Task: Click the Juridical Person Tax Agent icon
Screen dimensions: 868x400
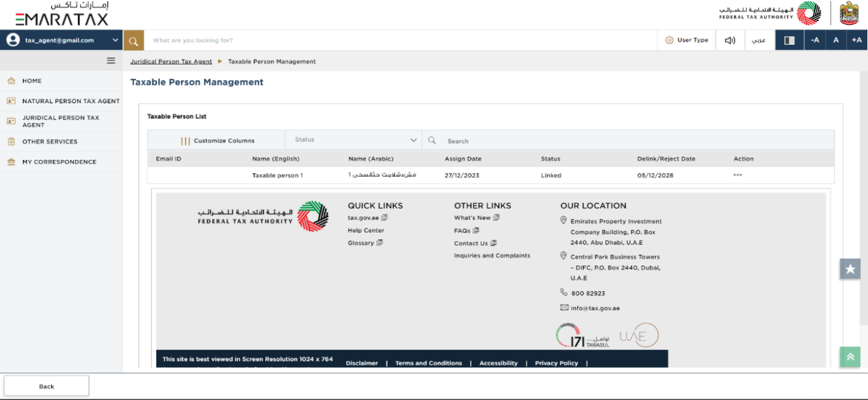Action: (11, 121)
